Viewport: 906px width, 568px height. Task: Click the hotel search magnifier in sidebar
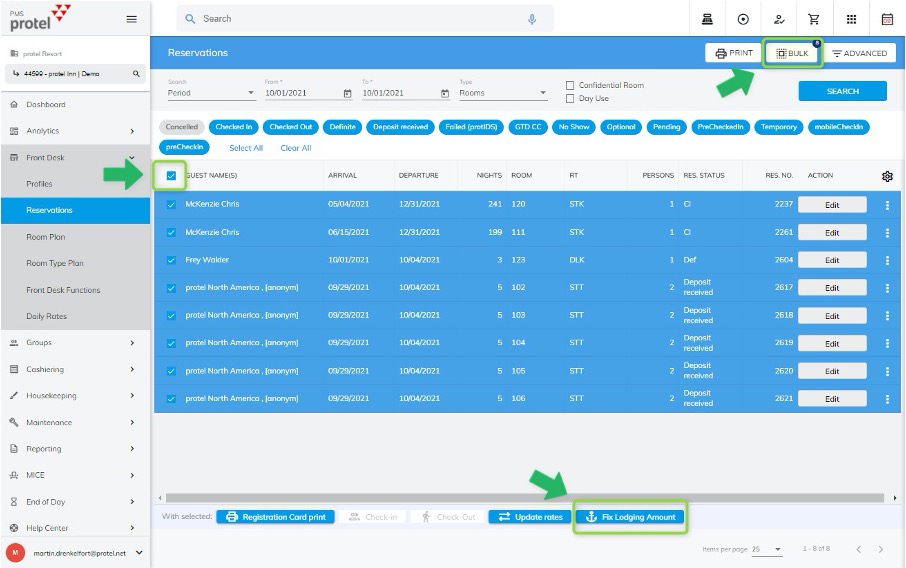click(136, 74)
